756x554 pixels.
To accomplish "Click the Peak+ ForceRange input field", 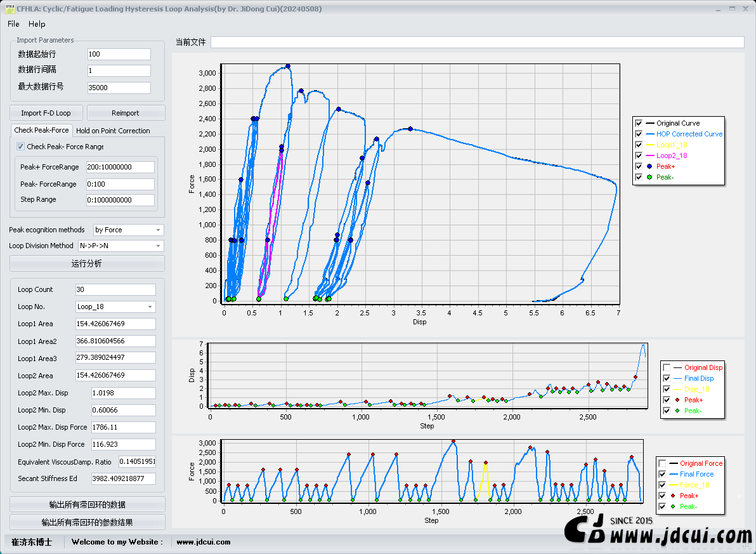I will [x=120, y=167].
